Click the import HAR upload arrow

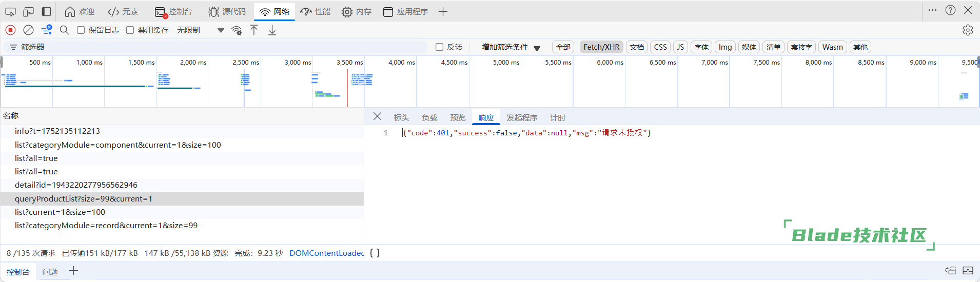click(254, 30)
